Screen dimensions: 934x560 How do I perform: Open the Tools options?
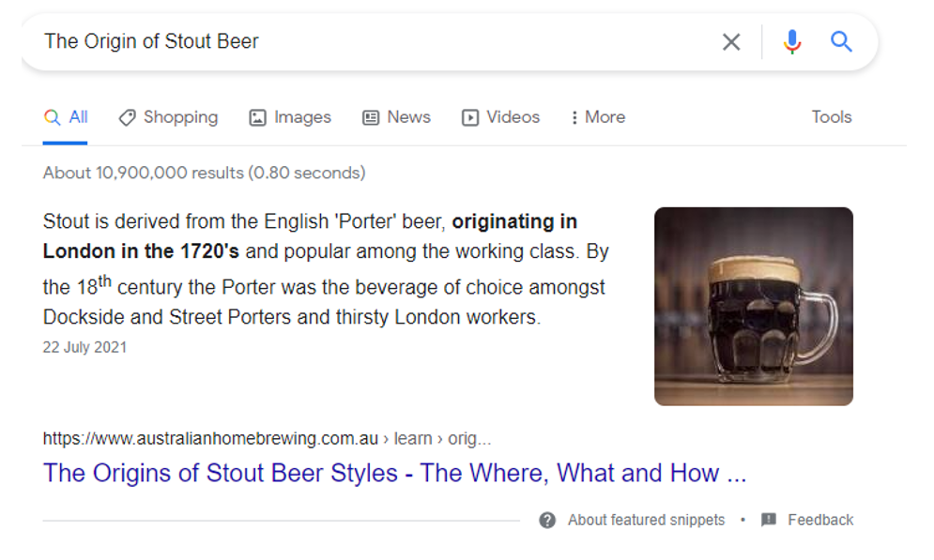click(831, 117)
